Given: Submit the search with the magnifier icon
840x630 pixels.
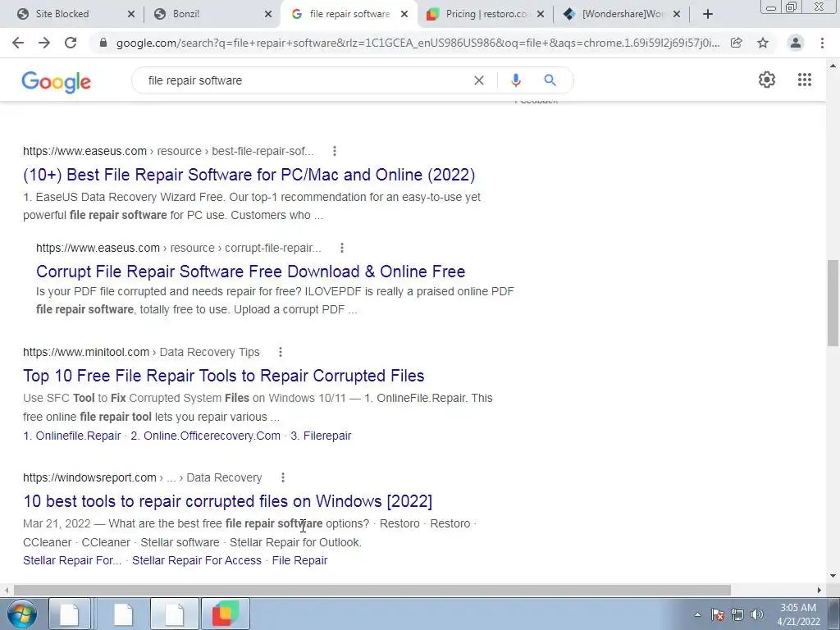Looking at the screenshot, I should click(x=550, y=80).
